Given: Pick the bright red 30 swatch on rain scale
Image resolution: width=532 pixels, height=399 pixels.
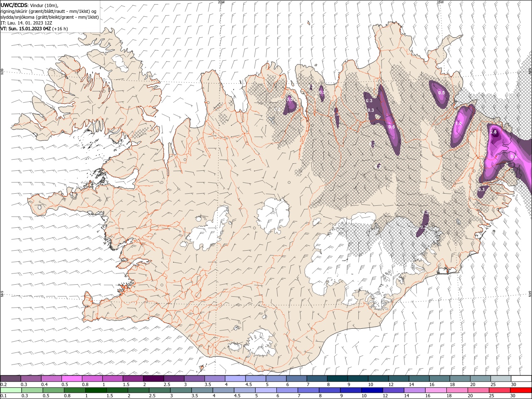Looking at the screenshot, I should click(521, 390).
